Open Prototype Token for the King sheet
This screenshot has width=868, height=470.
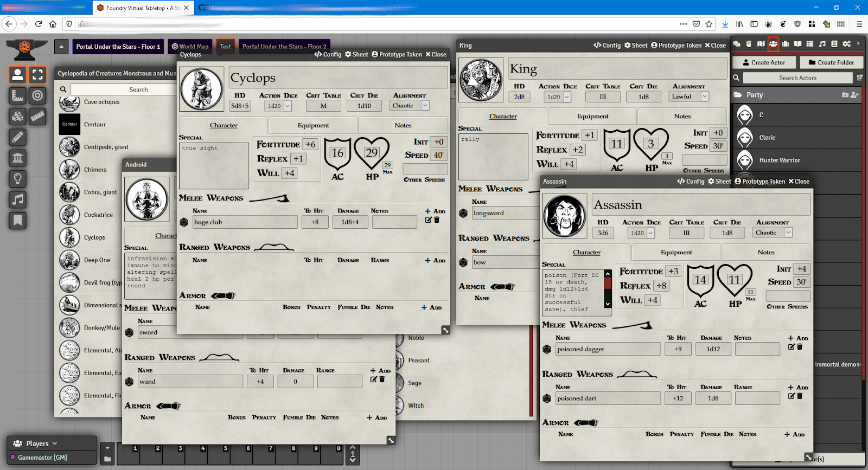pyautogui.click(x=676, y=46)
